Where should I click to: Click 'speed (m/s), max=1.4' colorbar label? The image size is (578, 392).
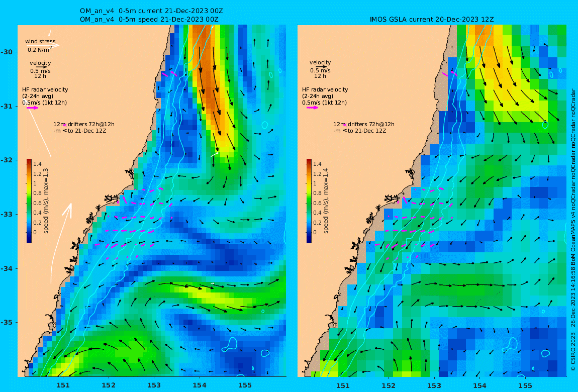point(326,201)
